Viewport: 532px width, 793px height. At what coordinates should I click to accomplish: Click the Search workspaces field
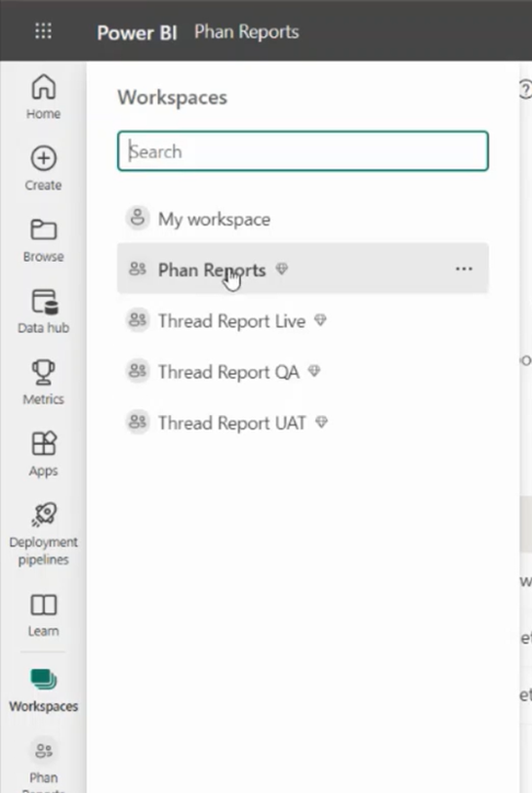tap(303, 151)
